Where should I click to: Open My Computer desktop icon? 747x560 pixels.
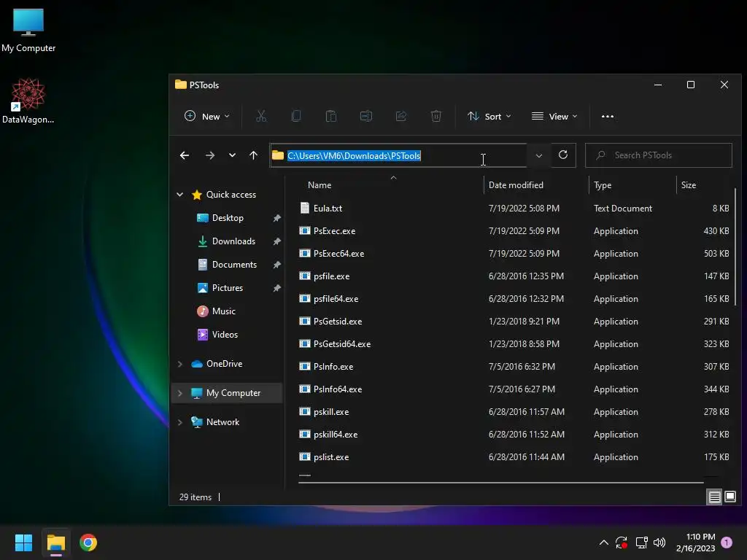click(28, 31)
